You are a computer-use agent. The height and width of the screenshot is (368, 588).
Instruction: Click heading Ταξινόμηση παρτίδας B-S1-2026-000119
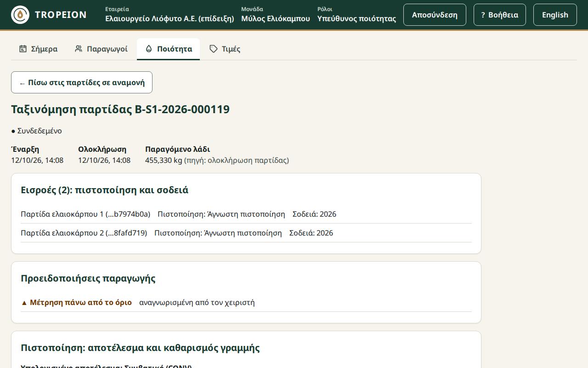click(120, 109)
